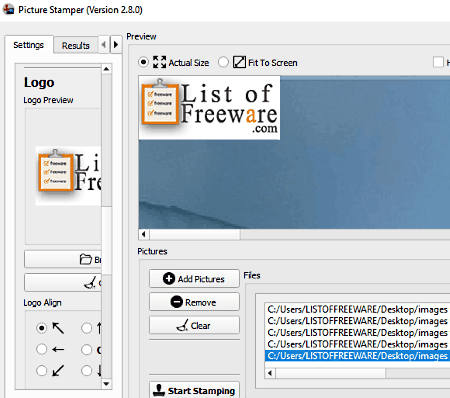Click the up-left diagonal arrow icon
Screen dimensions: 450x398
(x=58, y=328)
